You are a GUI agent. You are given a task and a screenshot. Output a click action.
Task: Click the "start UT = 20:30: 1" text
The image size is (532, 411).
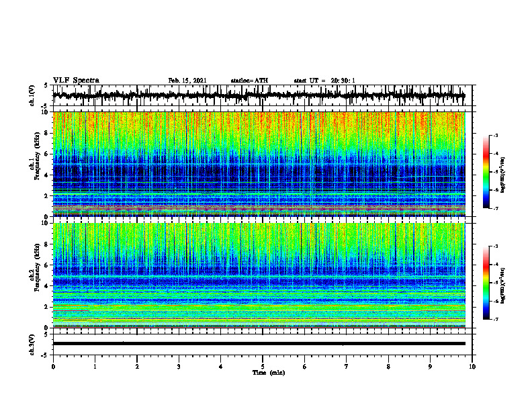click(x=324, y=81)
